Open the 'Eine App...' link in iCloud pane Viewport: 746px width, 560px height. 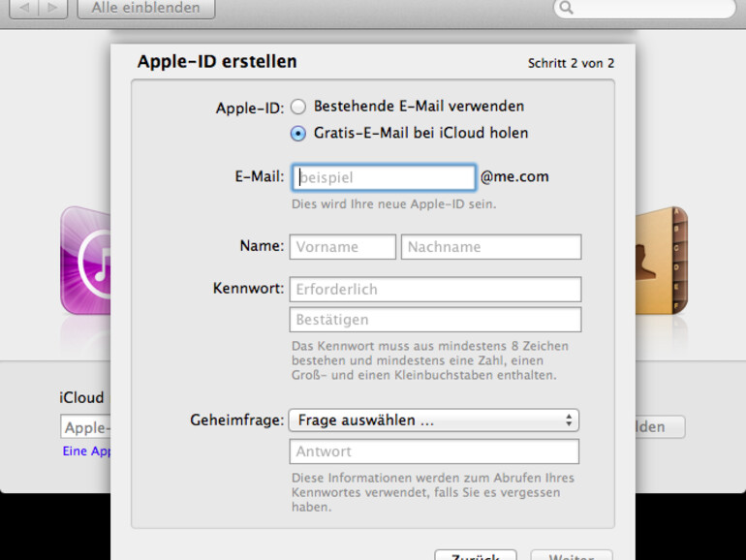[x=86, y=451]
